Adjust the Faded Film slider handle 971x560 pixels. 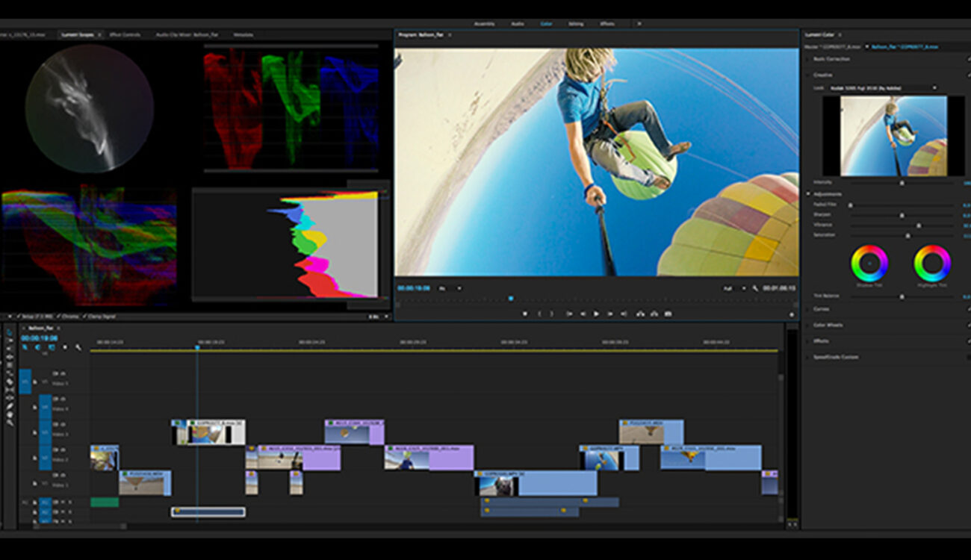pos(850,204)
